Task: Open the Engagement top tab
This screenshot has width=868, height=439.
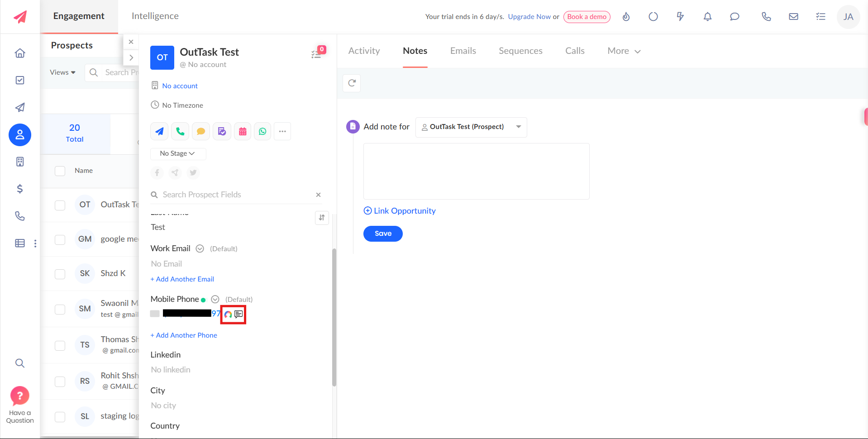Action: (x=79, y=16)
